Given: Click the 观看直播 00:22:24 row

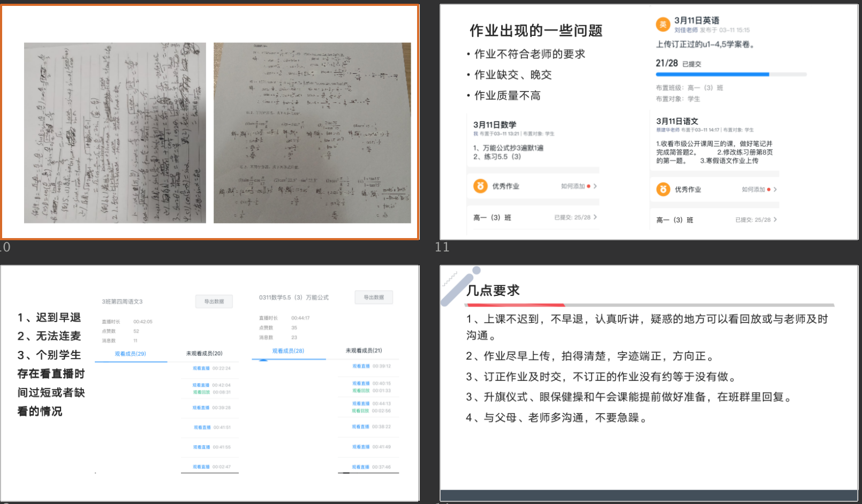Looking at the screenshot, I should (211, 368).
